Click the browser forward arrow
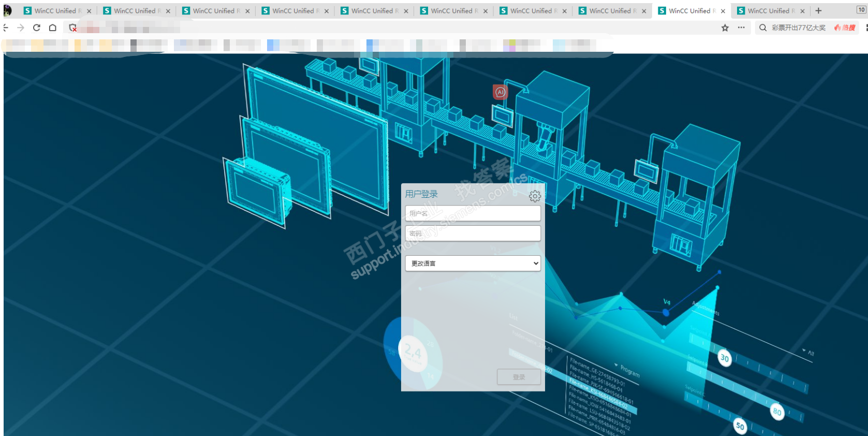Screen dimensions: 868x436 click(x=21, y=27)
